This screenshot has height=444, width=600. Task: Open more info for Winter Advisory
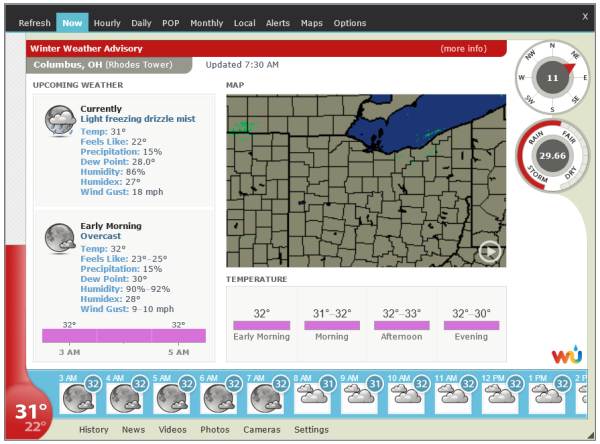(463, 48)
